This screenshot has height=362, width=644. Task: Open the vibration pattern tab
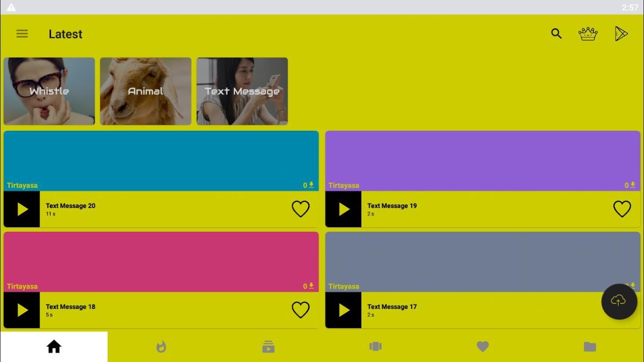375,347
